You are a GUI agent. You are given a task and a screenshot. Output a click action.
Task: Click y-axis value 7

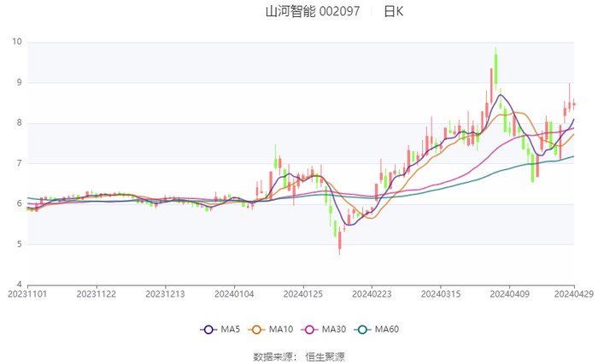click(x=20, y=163)
